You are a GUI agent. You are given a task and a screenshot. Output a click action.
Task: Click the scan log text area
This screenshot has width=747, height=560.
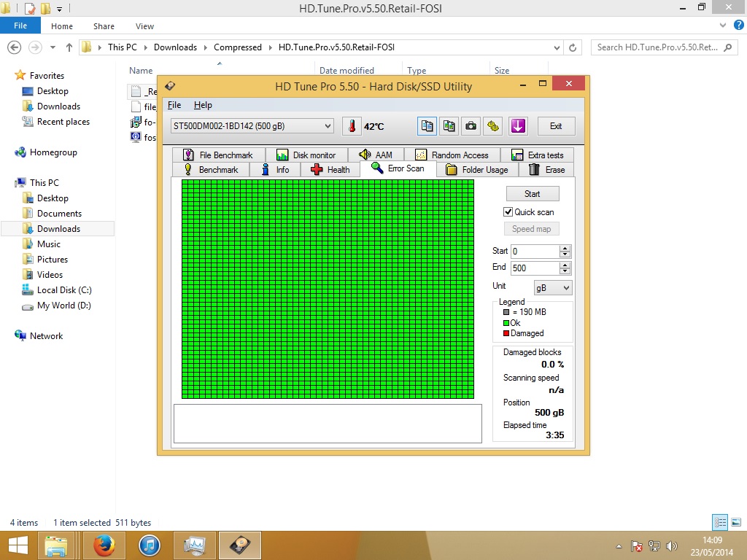[x=328, y=424]
